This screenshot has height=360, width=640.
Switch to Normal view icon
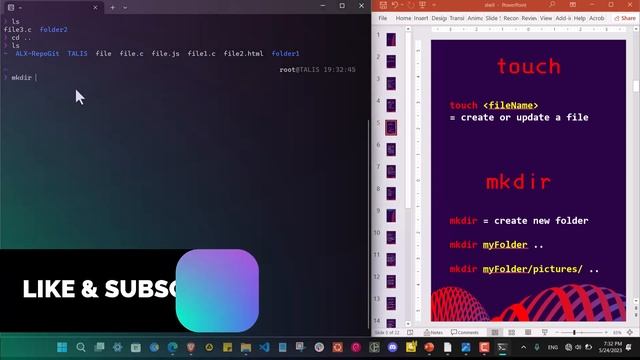[495, 333]
